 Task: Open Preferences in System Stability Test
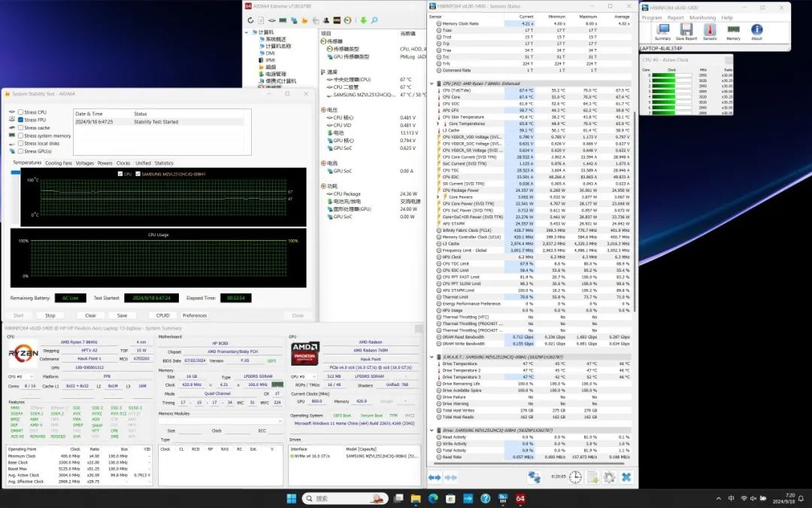point(195,315)
